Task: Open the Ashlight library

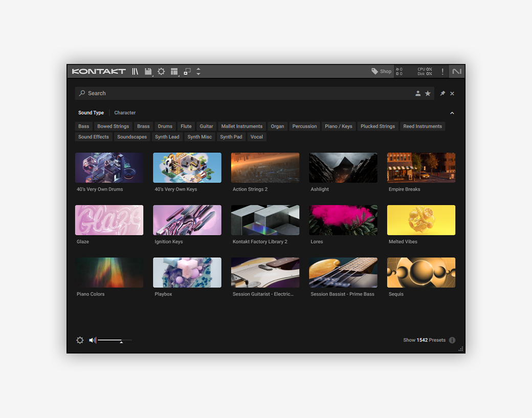Action: coord(343,168)
